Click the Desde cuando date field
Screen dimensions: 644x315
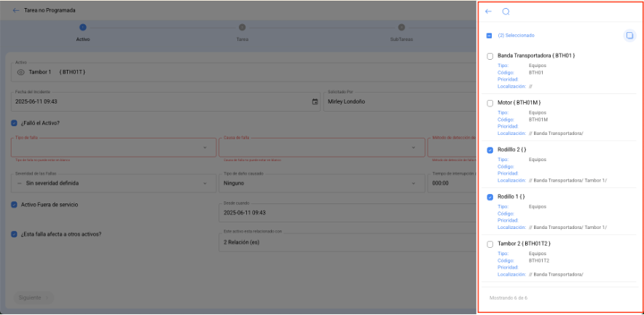(x=346, y=212)
